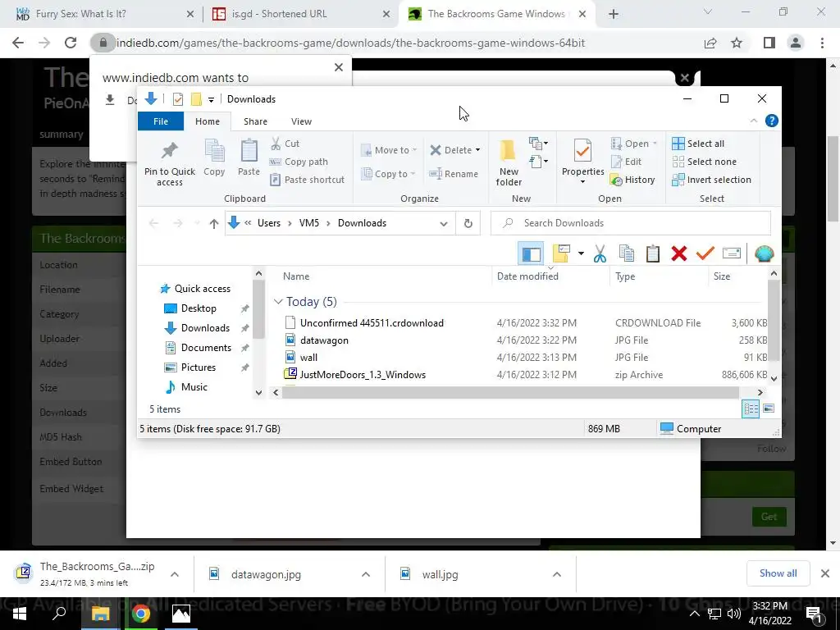
Task: Click the orange checkmark toolbar icon
Action: (705, 253)
